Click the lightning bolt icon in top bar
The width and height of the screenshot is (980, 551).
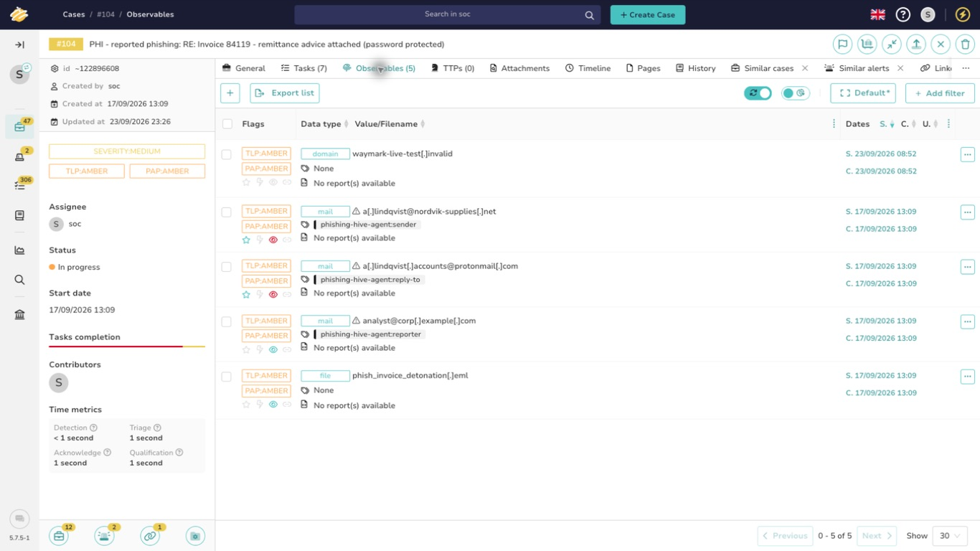click(x=963, y=14)
